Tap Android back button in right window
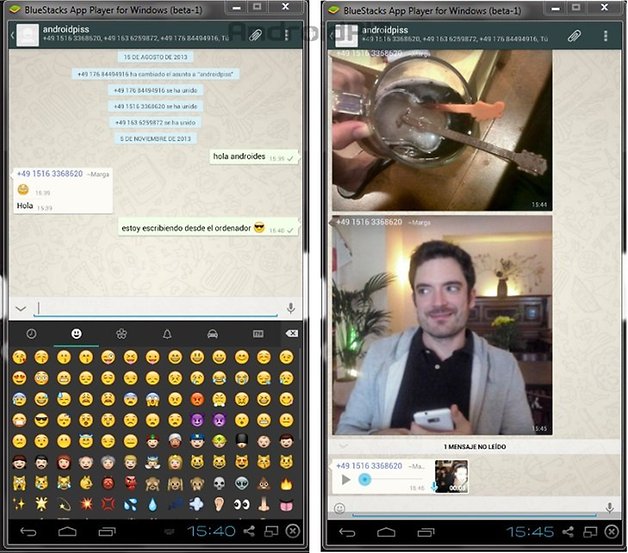The width and height of the screenshot is (628, 553). (347, 532)
